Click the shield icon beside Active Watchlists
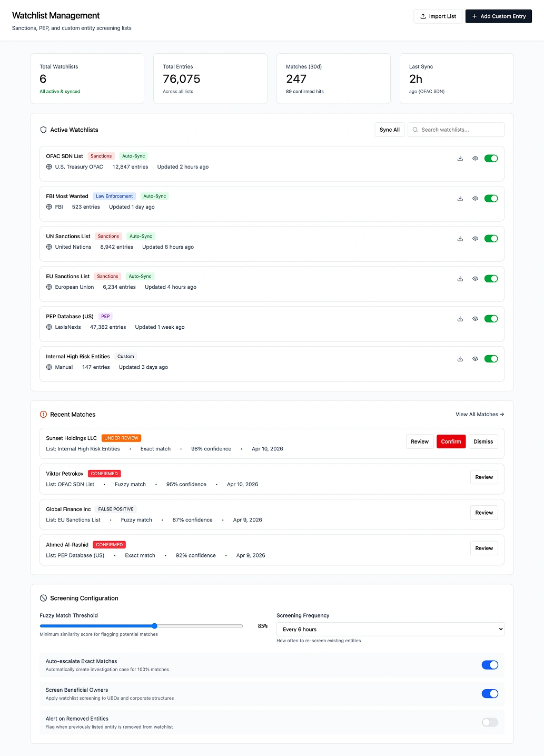The height and width of the screenshot is (756, 544). (x=43, y=130)
